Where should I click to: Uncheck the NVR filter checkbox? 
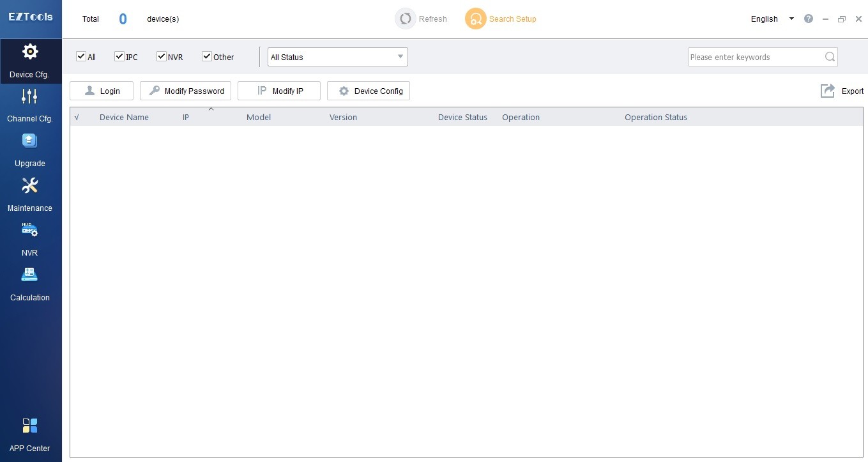[x=162, y=56]
